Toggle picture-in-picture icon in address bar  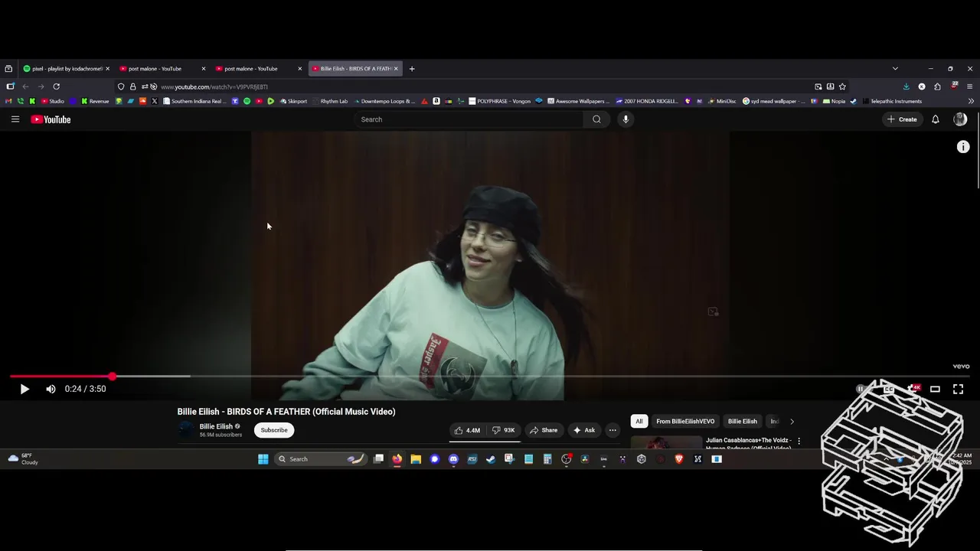[818, 86]
